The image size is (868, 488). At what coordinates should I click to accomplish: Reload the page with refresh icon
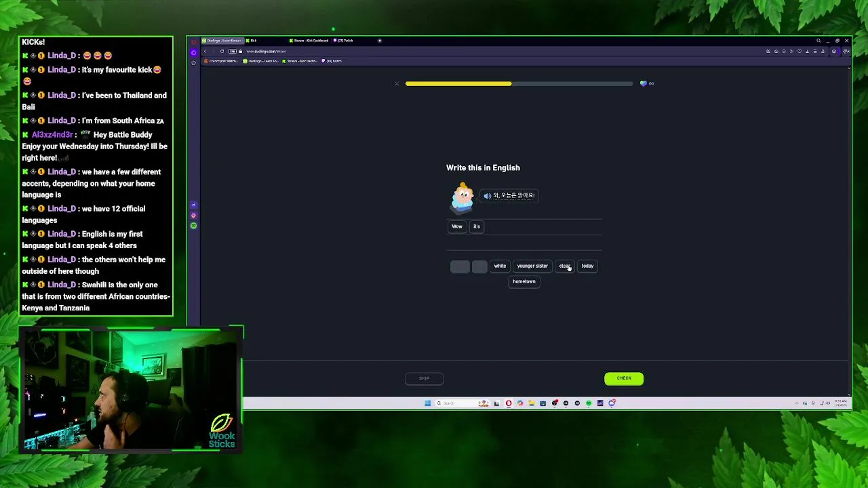pyautogui.click(x=222, y=52)
